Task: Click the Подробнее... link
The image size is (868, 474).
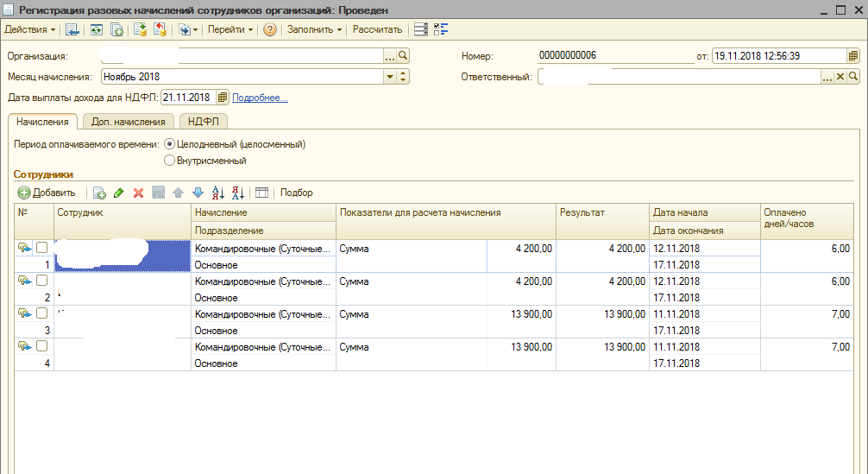Action: pos(260,98)
